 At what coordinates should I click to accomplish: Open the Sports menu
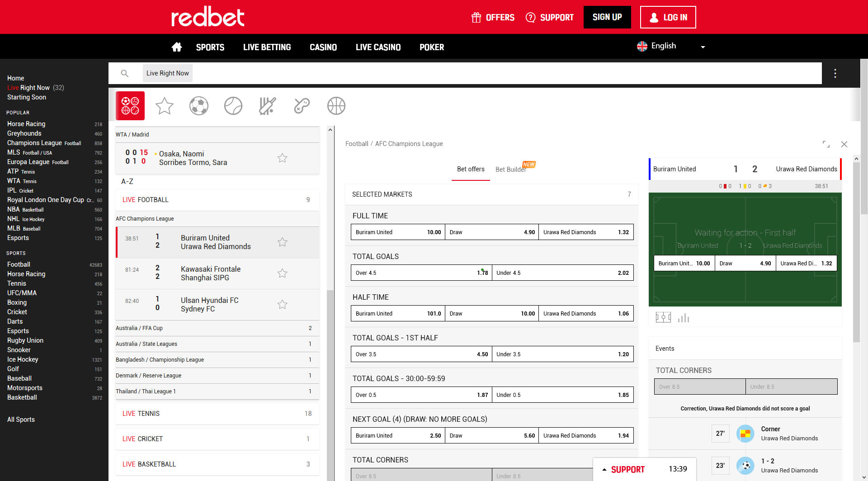coord(210,47)
